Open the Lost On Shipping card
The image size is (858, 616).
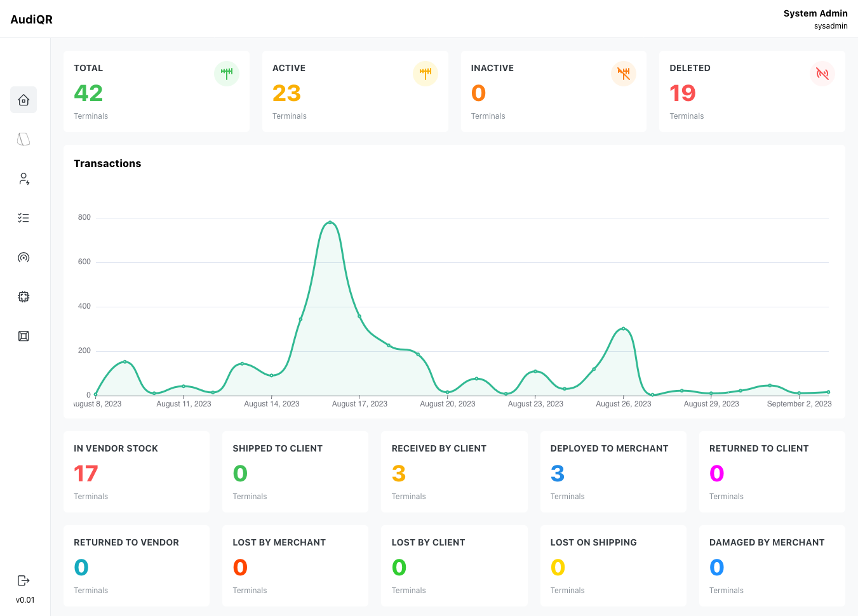(x=613, y=566)
